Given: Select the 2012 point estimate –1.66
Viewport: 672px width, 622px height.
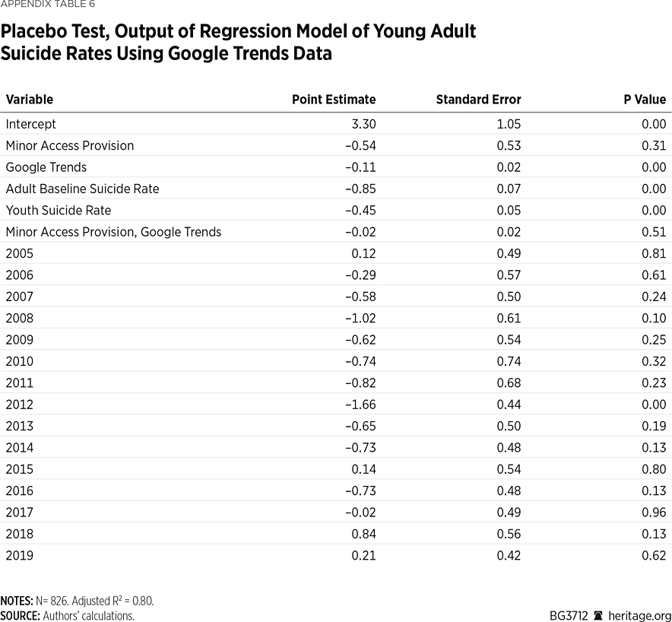Looking at the screenshot, I should (360, 405).
